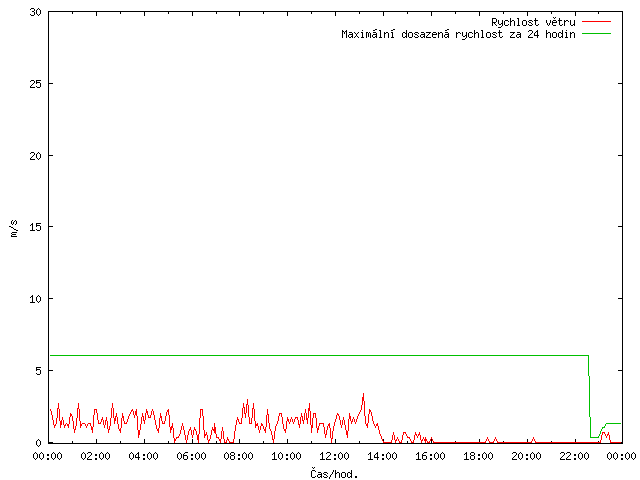The image size is (640, 480).
Task: Click the 16:00 time label
Action: [x=430, y=456]
